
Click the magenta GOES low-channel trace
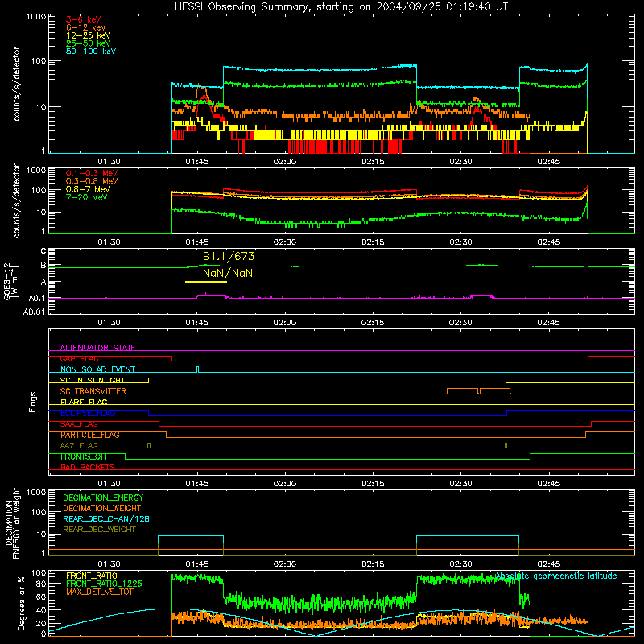click(341, 297)
